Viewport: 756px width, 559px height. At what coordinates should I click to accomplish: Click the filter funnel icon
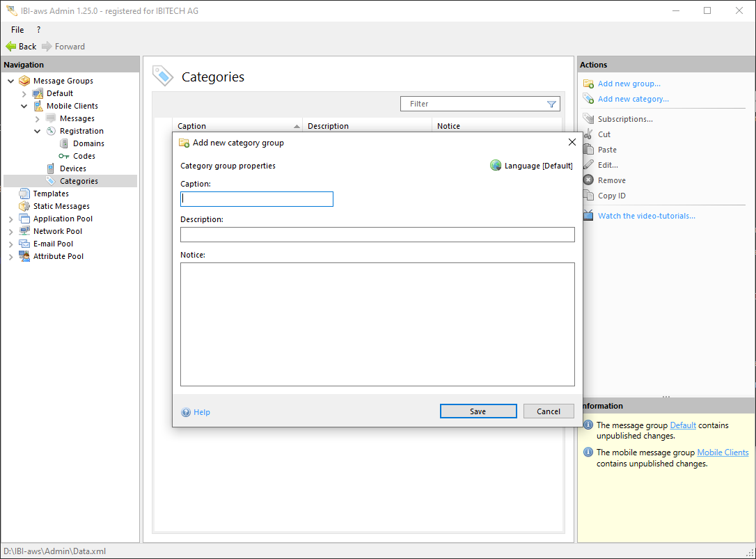pos(551,104)
